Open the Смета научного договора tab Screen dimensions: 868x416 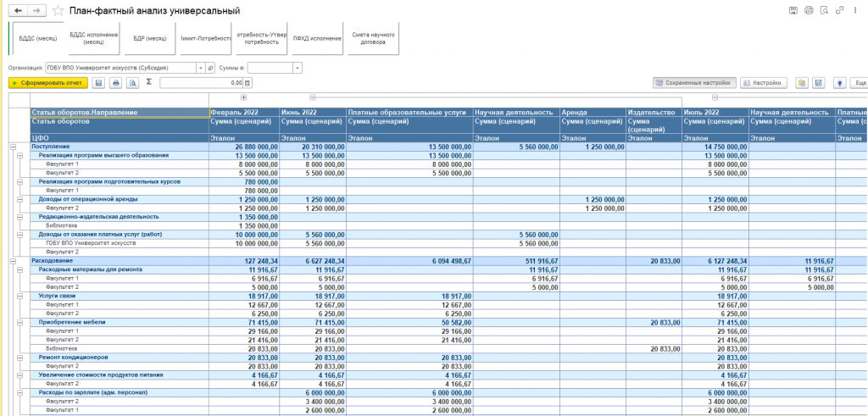[x=373, y=39]
